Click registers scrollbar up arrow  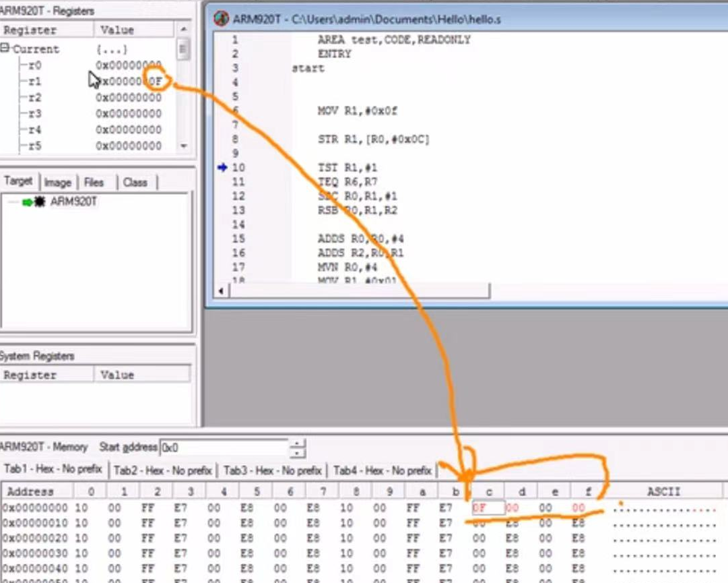(x=184, y=29)
